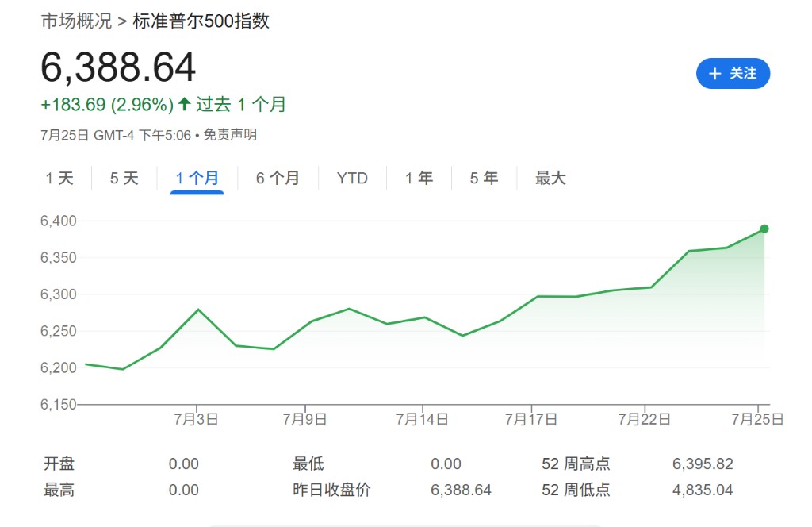Click the 昨日收盘价 label

coord(331,490)
